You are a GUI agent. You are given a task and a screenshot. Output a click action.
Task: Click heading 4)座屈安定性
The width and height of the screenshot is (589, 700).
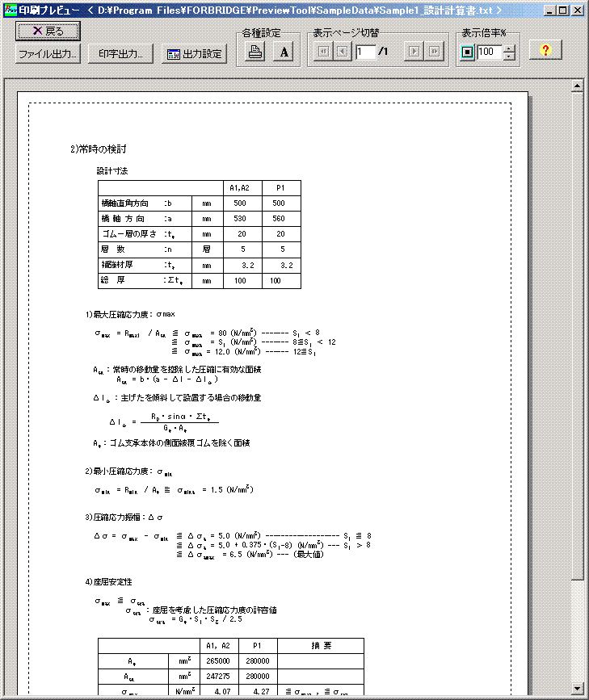tap(108, 581)
